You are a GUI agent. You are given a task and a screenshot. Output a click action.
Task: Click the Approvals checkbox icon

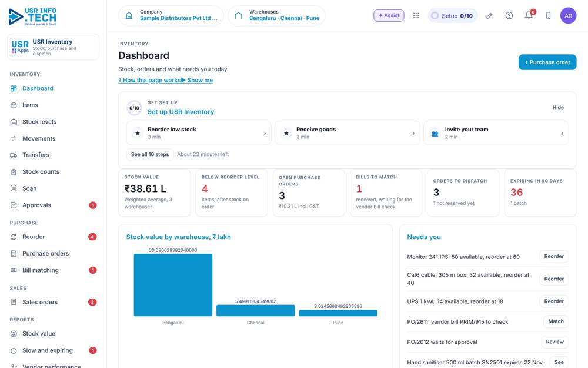tap(14, 205)
